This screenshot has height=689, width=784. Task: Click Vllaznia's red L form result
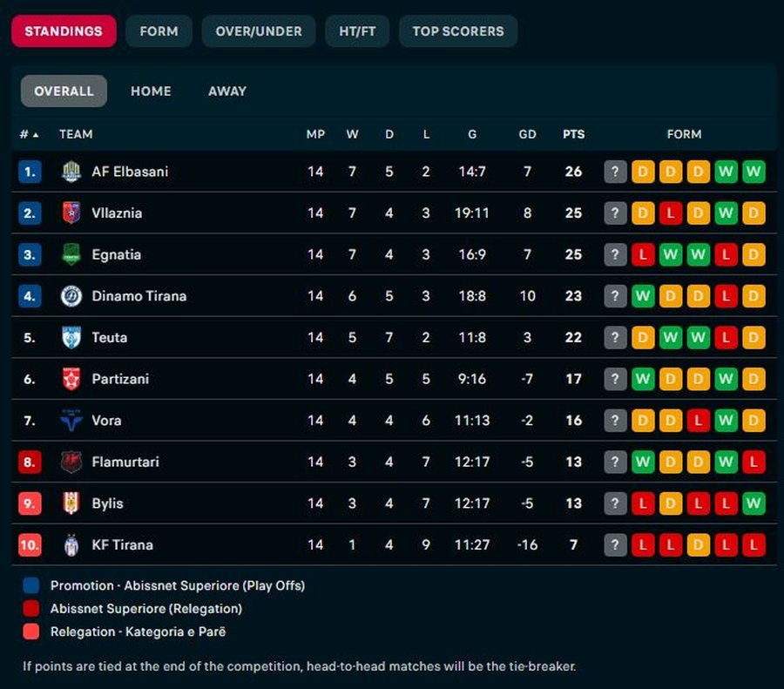671,213
